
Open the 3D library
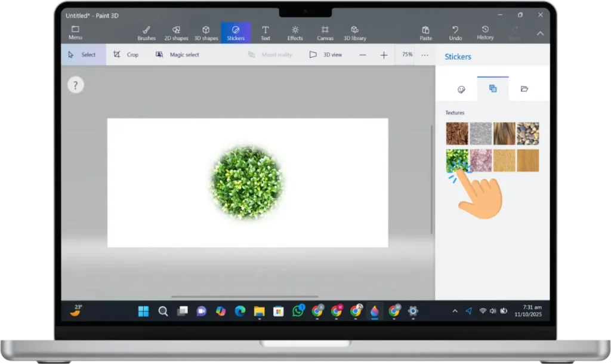[355, 33]
